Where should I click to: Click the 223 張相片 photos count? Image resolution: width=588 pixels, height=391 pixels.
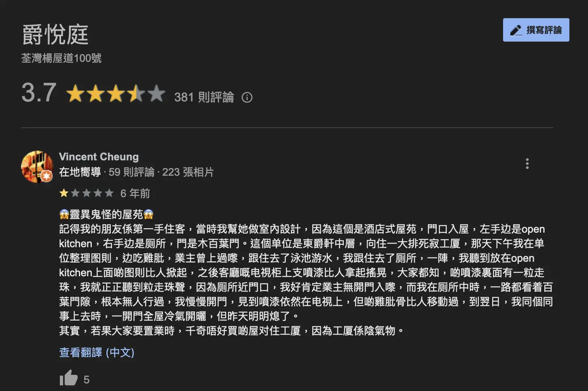[188, 172]
